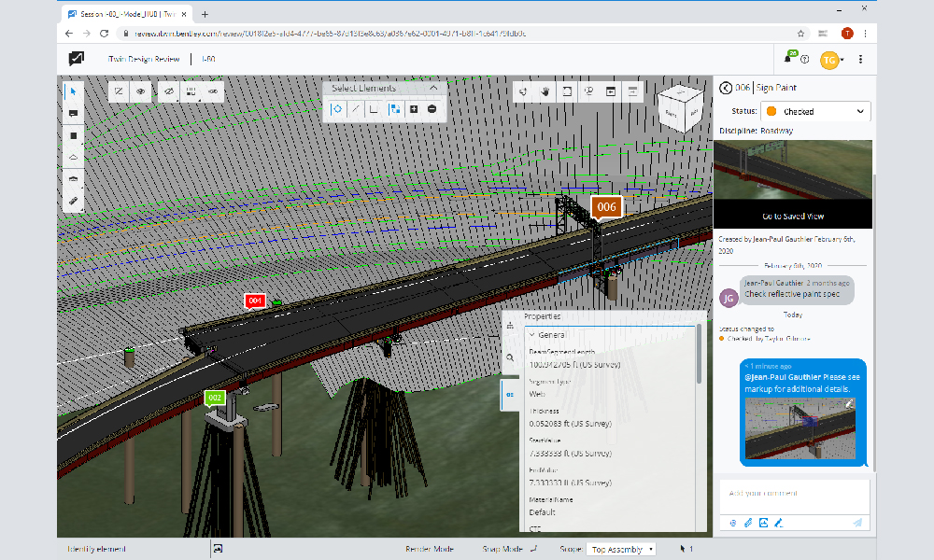
Task: Toggle the hide elements eye-slash icon
Action: point(167,91)
